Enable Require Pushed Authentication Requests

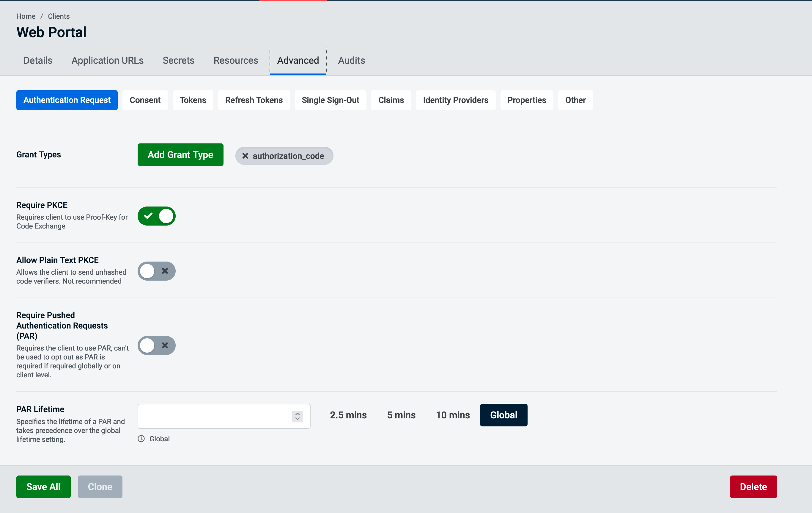tap(156, 345)
